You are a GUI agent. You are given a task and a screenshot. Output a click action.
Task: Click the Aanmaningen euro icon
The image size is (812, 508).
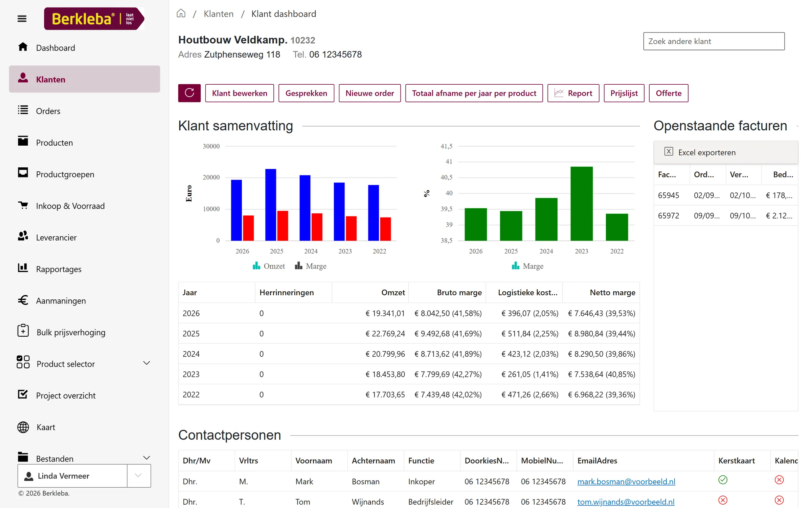pyautogui.click(x=23, y=300)
